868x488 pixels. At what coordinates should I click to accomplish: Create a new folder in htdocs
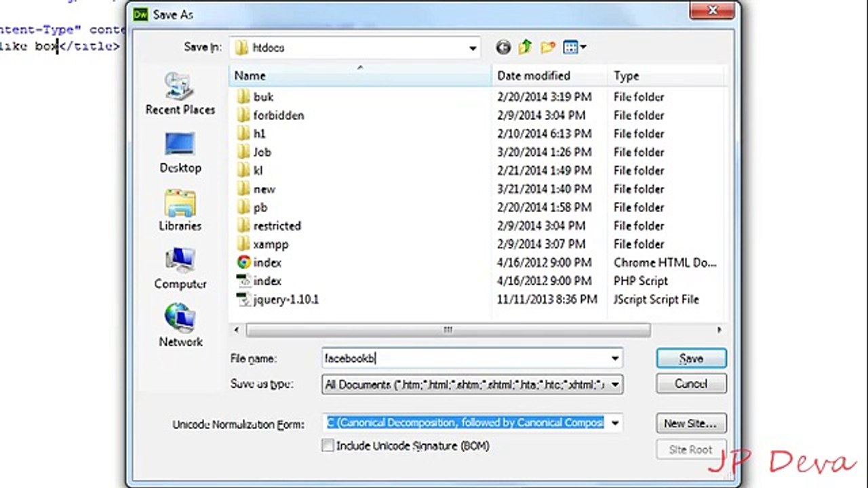pos(548,47)
